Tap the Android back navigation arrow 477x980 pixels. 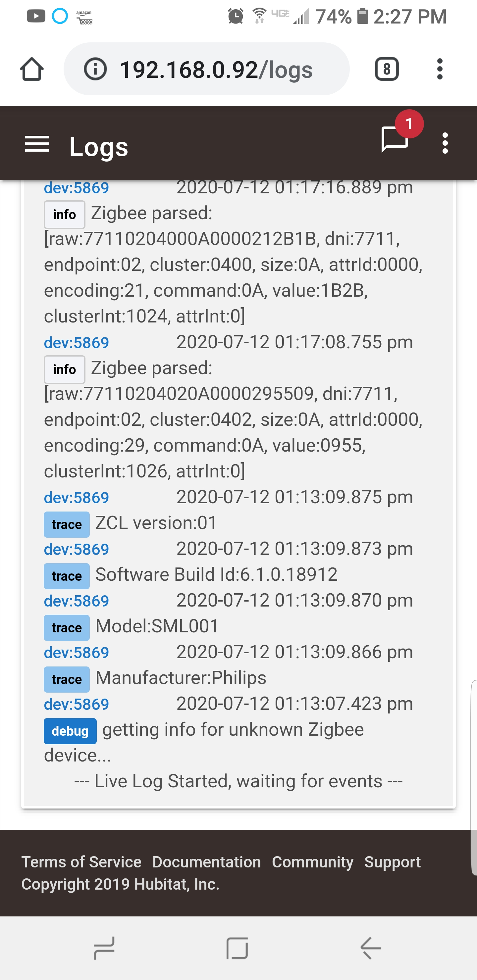point(371,948)
